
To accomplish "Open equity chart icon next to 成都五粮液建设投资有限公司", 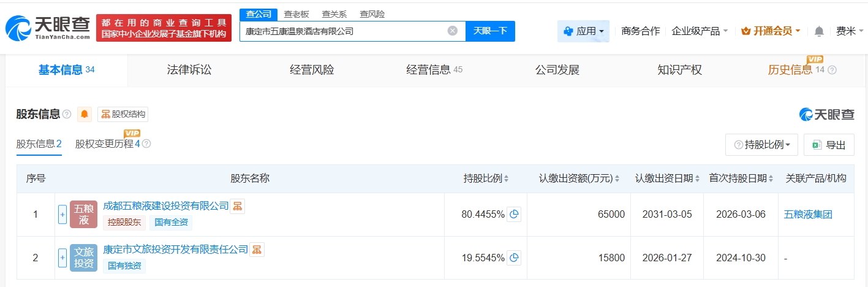I will click(237, 205).
